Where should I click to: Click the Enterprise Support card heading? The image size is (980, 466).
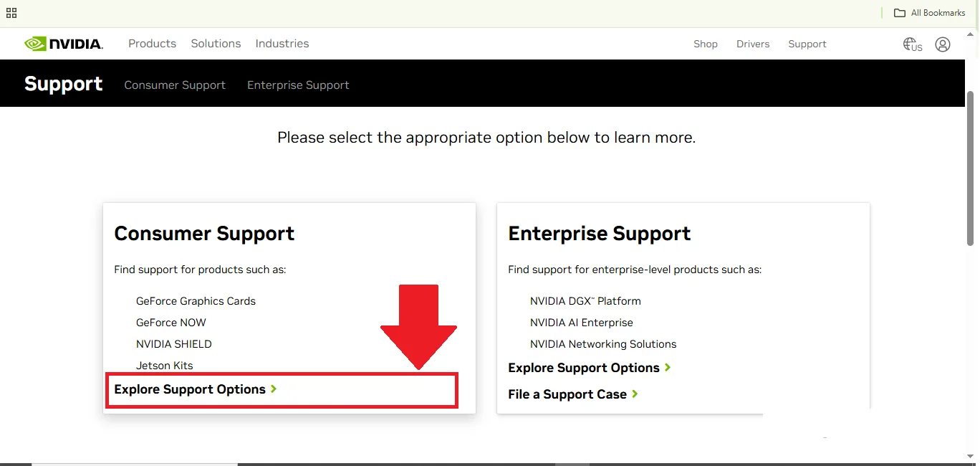coord(600,234)
